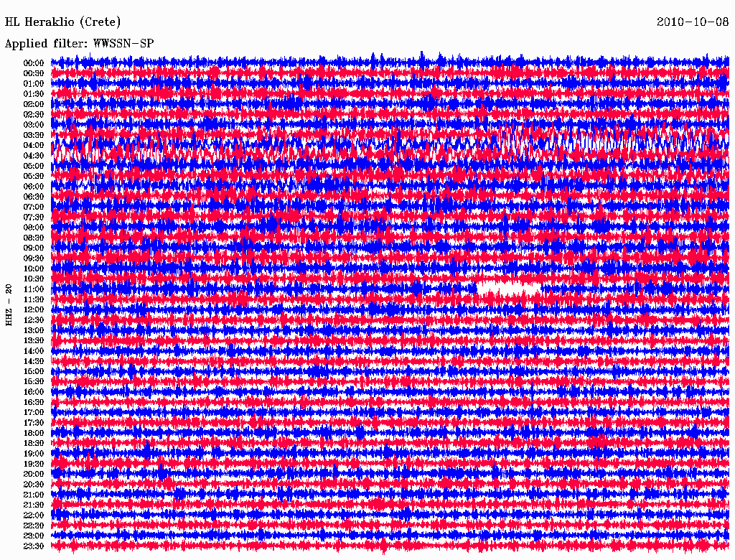Select the 01:00 time label

[x=34, y=83]
